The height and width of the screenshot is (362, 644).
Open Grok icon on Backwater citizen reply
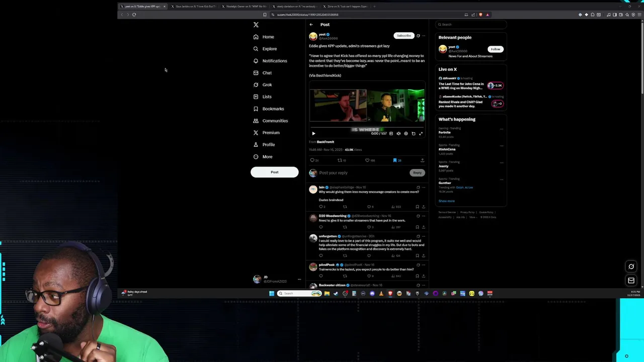(x=418, y=286)
